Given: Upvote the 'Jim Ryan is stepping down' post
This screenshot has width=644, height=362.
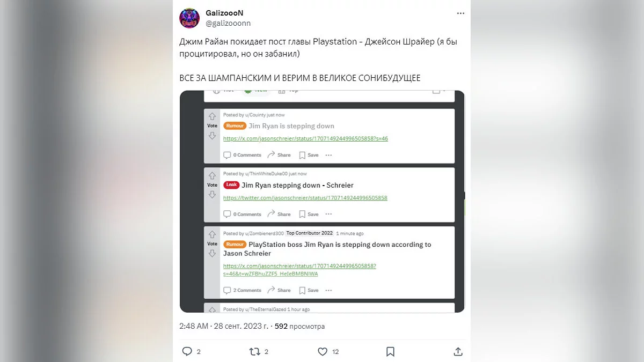Looking at the screenshot, I should click(212, 116).
